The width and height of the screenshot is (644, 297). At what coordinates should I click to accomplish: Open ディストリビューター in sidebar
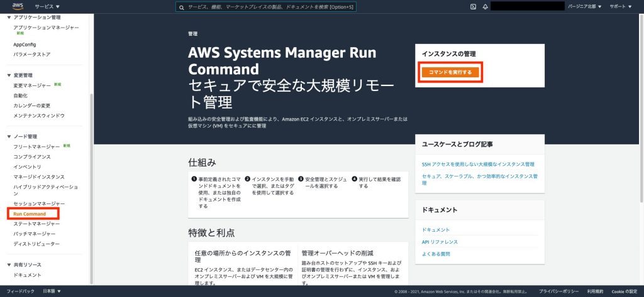(x=36, y=244)
